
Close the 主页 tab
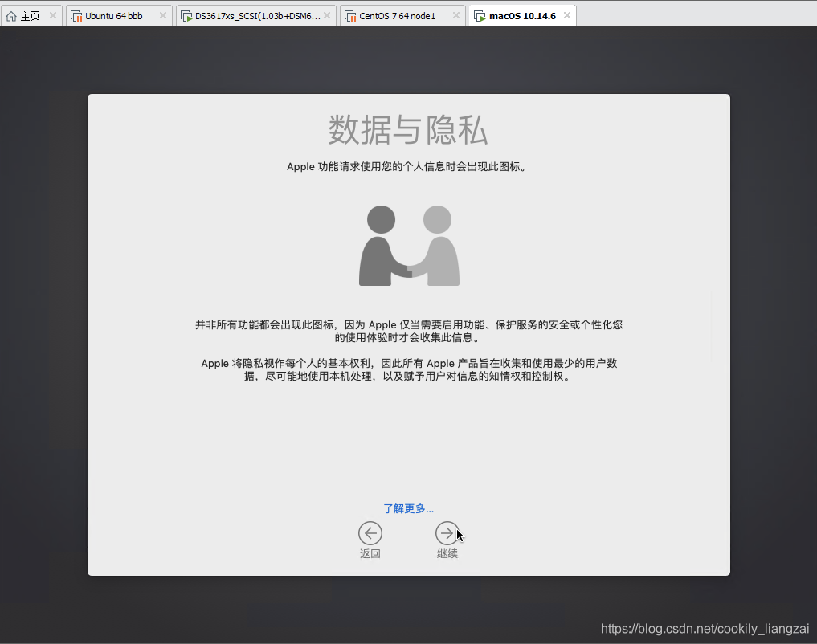[x=53, y=15]
